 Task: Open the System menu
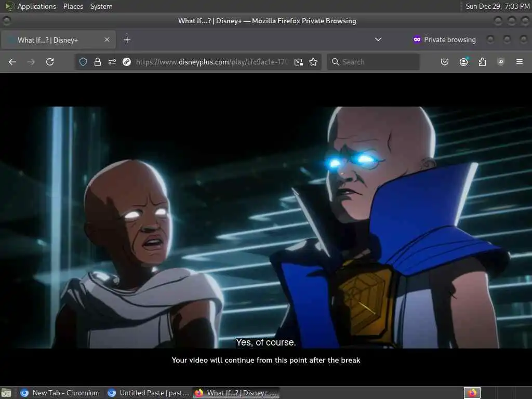101,6
